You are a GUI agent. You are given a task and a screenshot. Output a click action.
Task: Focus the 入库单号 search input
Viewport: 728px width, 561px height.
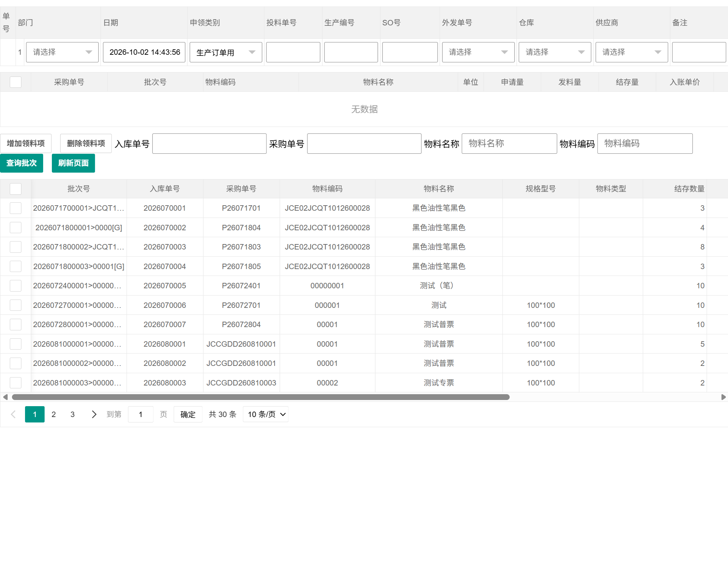(x=209, y=144)
